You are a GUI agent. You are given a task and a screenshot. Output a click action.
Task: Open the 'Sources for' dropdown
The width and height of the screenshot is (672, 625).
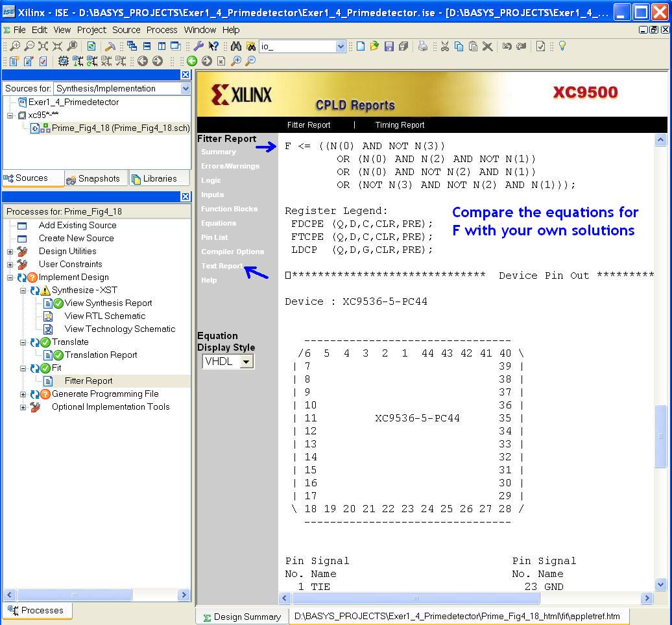pos(185,89)
